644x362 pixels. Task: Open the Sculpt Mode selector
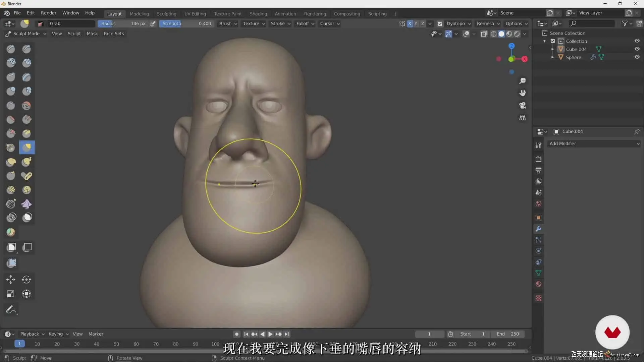(x=26, y=34)
